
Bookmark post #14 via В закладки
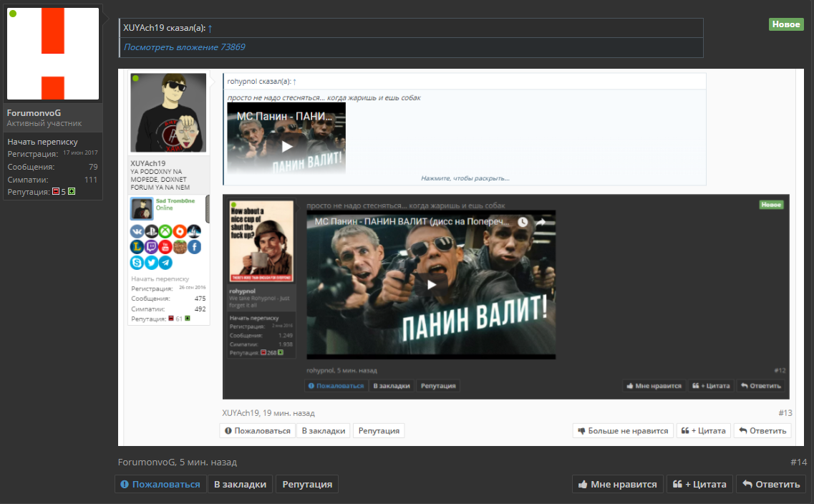point(240,484)
